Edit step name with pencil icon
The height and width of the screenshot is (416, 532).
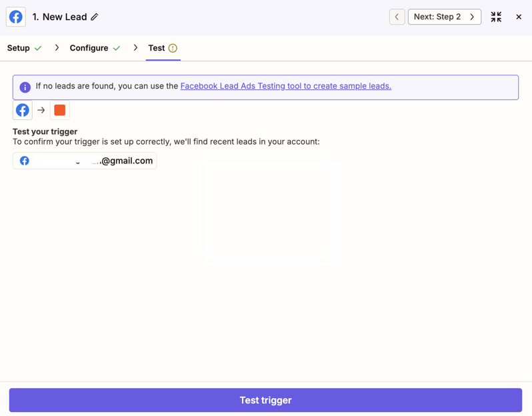[95, 17]
